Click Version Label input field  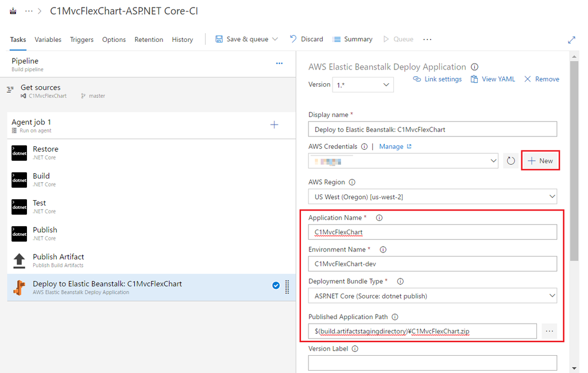coord(432,363)
